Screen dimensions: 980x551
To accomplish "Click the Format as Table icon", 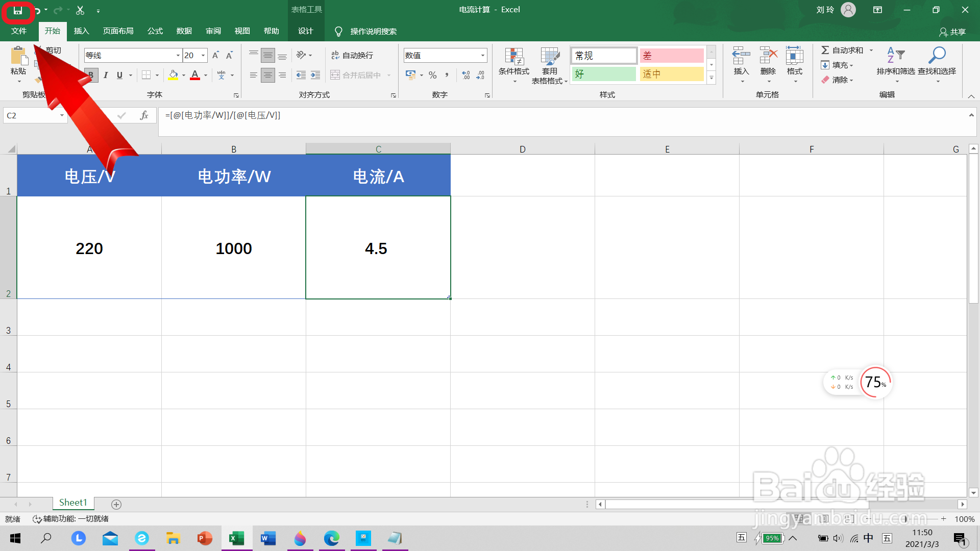I will [x=550, y=57].
